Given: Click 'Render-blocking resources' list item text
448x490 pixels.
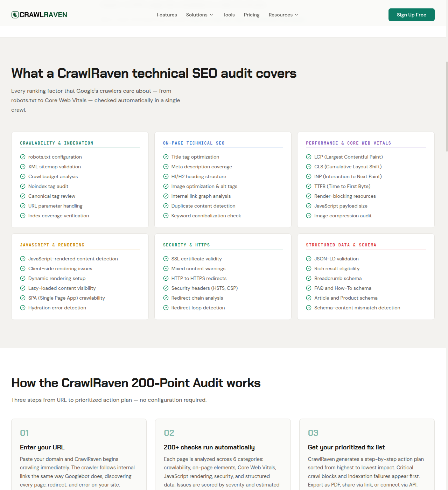Looking at the screenshot, I should pos(345,196).
